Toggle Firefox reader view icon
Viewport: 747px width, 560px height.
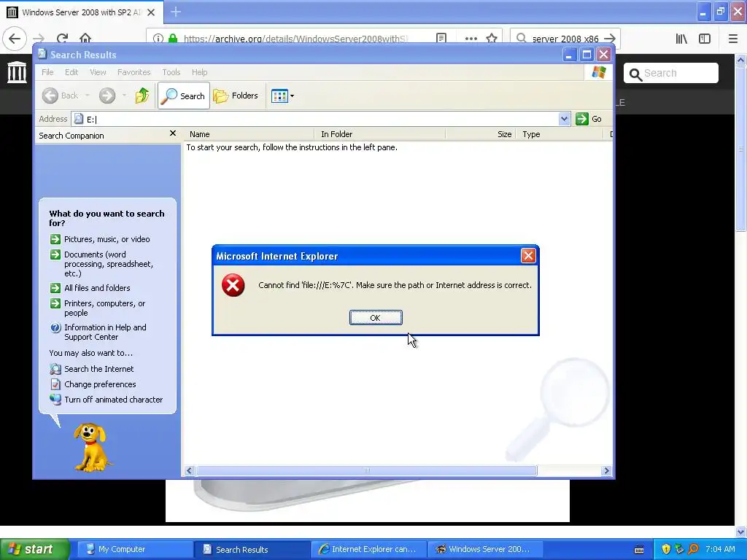pos(441,39)
